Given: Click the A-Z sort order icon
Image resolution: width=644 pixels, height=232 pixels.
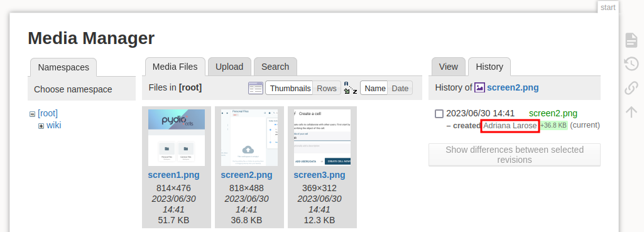Looking at the screenshot, I should click(351, 88).
